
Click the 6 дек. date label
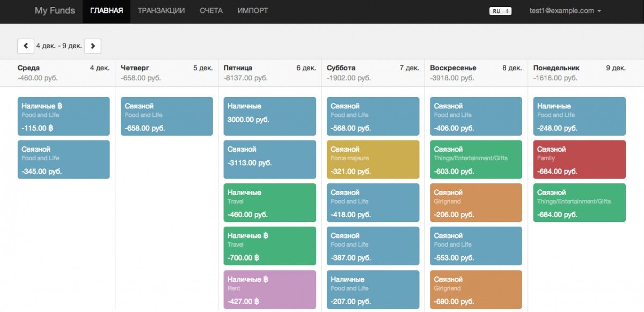tap(306, 68)
